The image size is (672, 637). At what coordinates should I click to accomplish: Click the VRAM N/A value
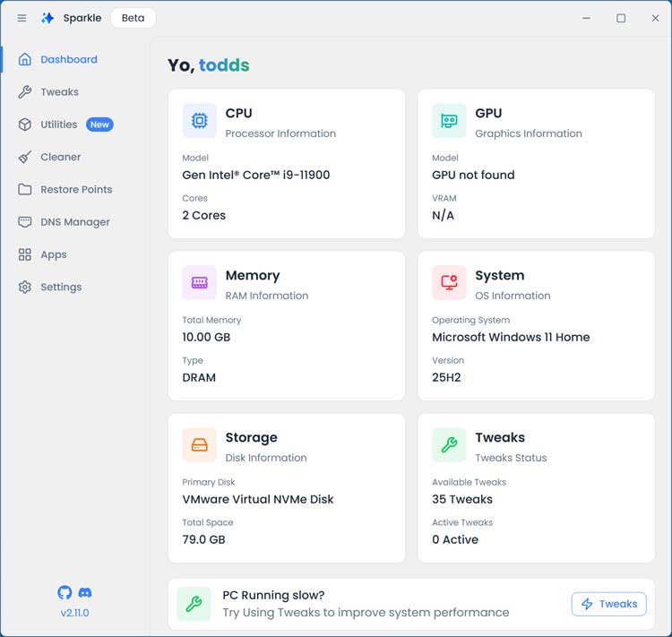pos(443,215)
